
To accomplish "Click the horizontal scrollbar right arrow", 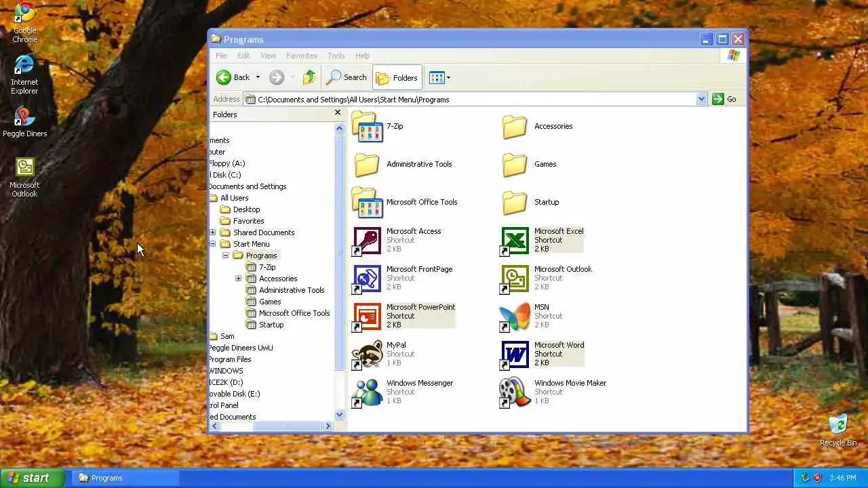I will [328, 426].
